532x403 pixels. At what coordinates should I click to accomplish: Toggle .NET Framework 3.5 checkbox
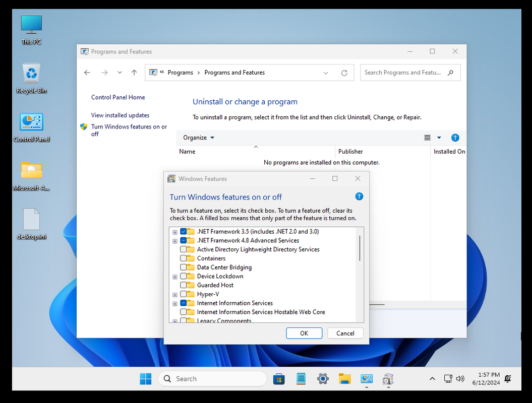click(x=183, y=232)
